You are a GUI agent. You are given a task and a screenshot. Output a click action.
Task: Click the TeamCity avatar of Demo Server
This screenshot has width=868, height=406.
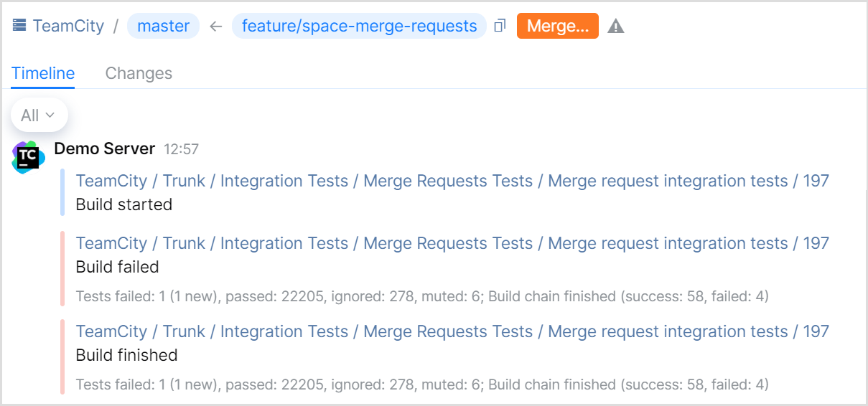pos(28,157)
